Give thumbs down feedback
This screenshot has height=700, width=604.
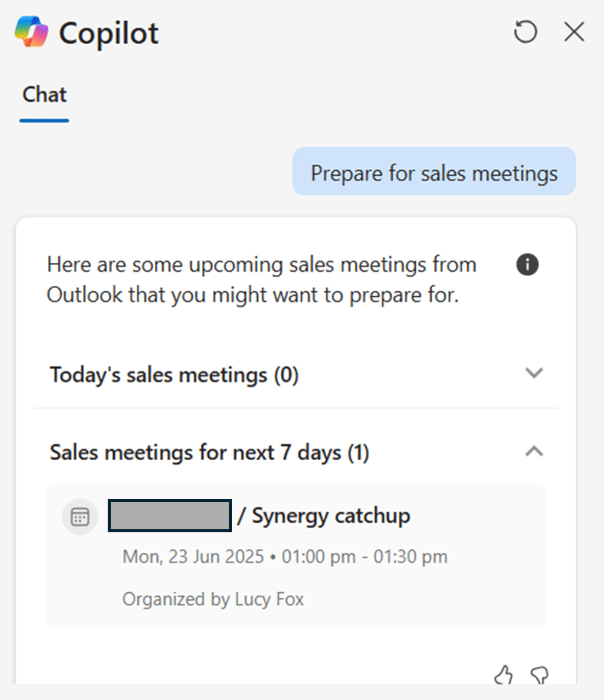(539, 675)
